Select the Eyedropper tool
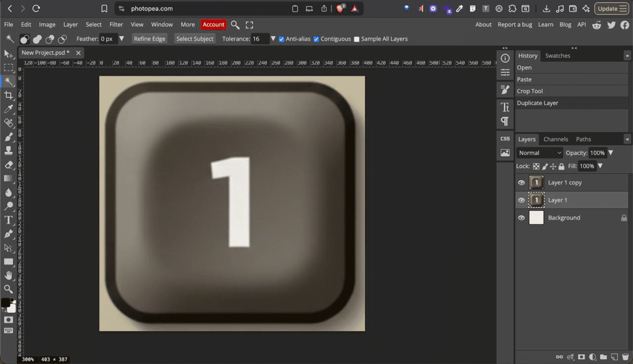Image resolution: width=633 pixels, height=364 pixels. [9, 109]
